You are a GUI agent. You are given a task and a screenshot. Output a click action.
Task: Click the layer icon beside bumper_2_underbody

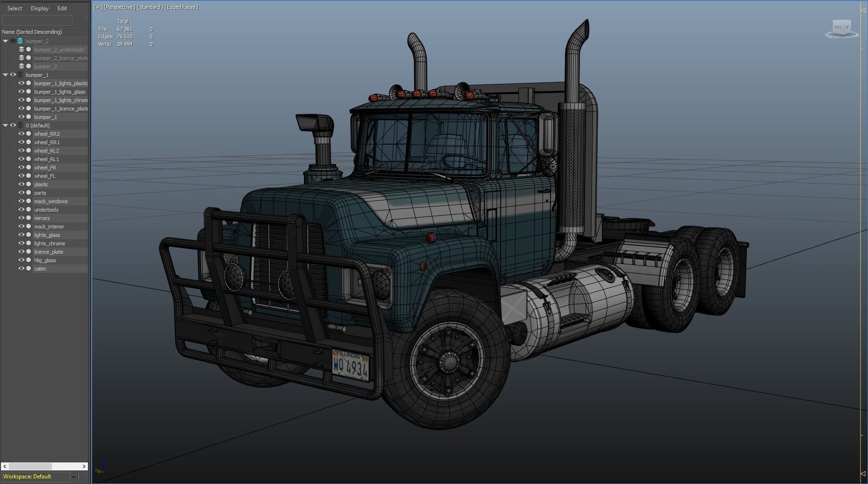click(22, 50)
